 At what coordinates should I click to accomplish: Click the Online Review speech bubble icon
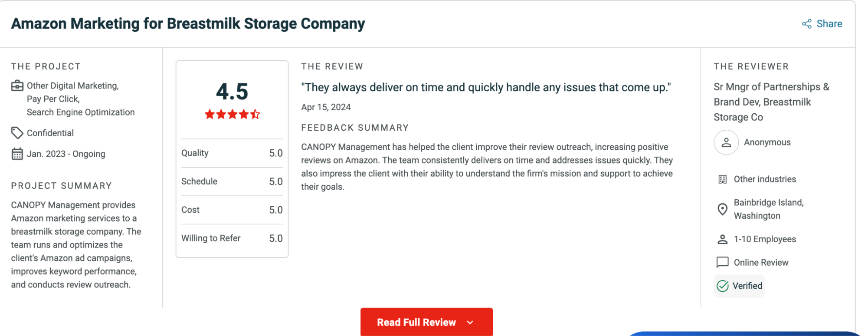click(x=723, y=262)
